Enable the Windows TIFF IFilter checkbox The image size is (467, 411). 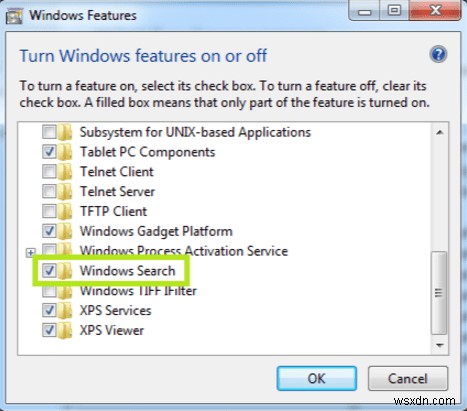[x=49, y=291]
